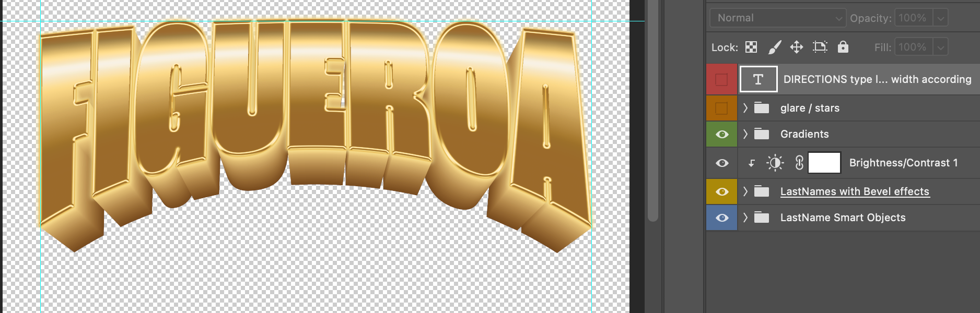The image size is (980, 313).
Task: Open the Opacity slider dropdown arrow
Action: pyautogui.click(x=941, y=18)
